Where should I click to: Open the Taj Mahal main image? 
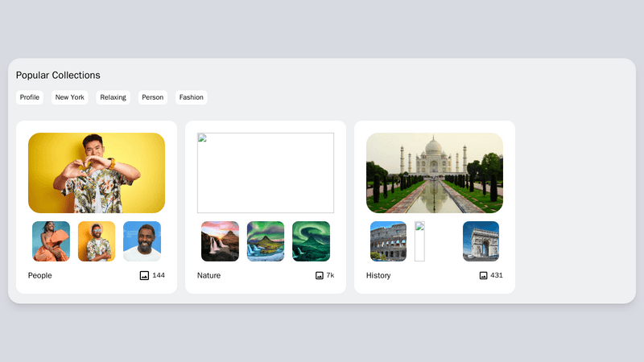pos(435,173)
